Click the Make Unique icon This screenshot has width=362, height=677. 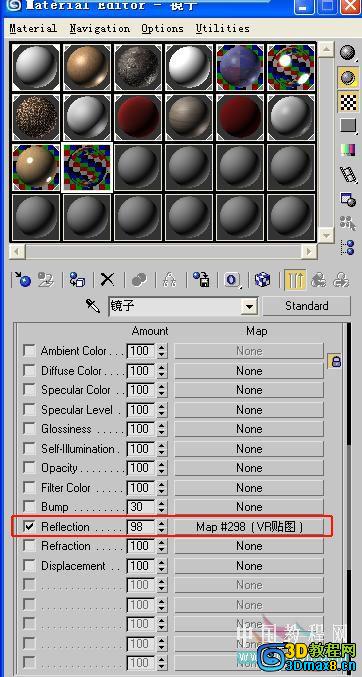[x=169, y=280]
